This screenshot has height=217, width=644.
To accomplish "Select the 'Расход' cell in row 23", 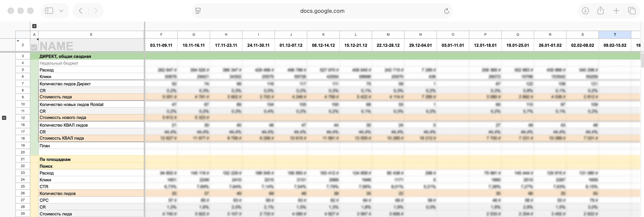I will pos(91,173).
